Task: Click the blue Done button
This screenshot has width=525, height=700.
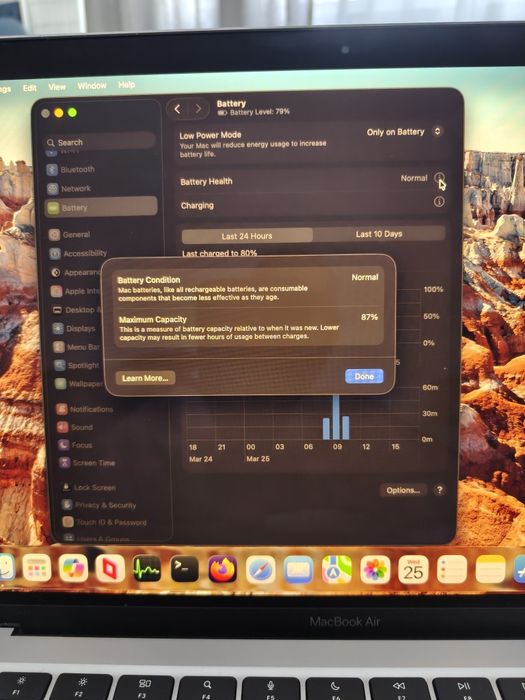Action: click(x=364, y=376)
